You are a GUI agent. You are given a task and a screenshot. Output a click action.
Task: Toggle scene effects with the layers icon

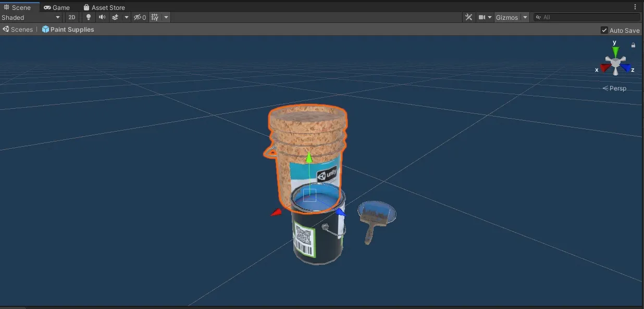click(x=115, y=17)
